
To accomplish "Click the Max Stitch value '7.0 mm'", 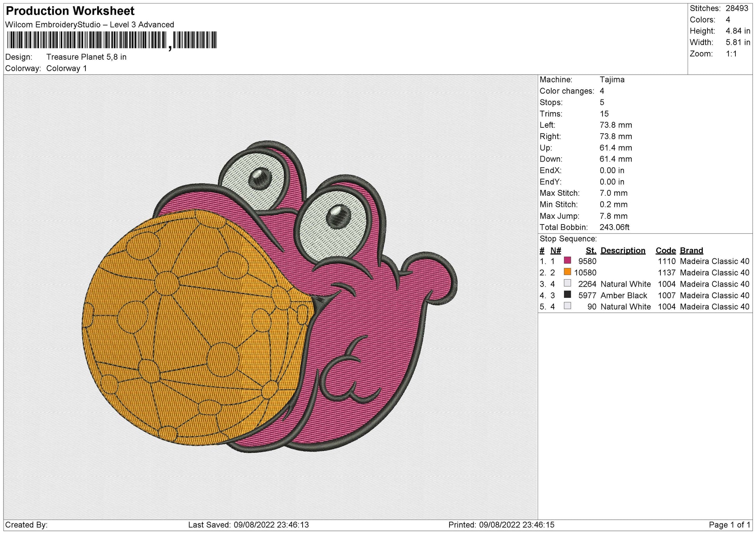I will (x=613, y=193).
